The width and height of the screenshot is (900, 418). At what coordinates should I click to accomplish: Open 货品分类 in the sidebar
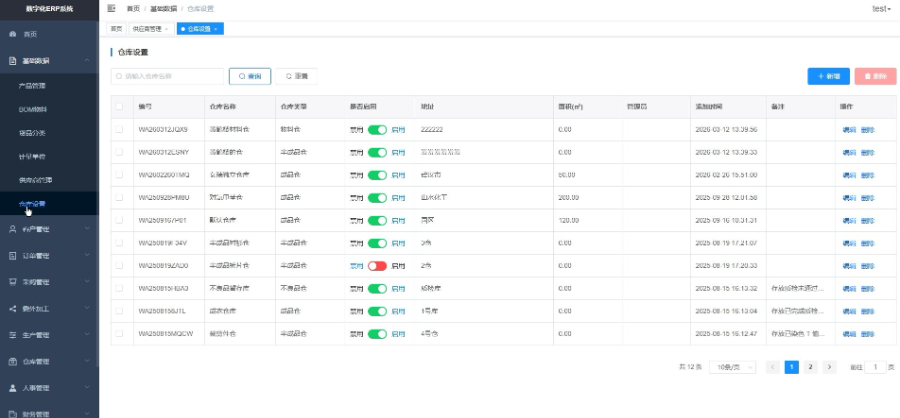(x=32, y=133)
